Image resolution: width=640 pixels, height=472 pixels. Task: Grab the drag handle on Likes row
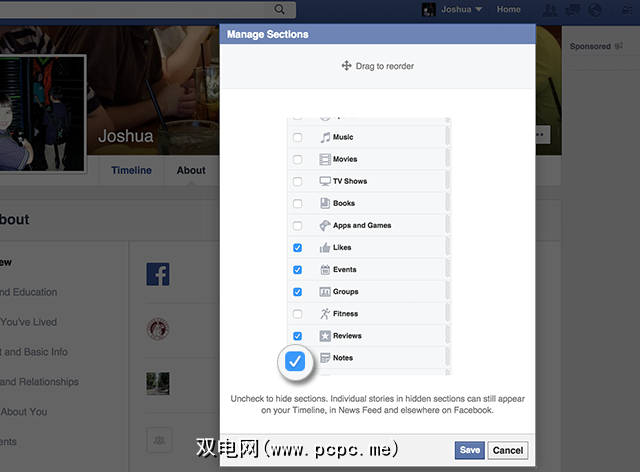pyautogui.click(x=447, y=247)
